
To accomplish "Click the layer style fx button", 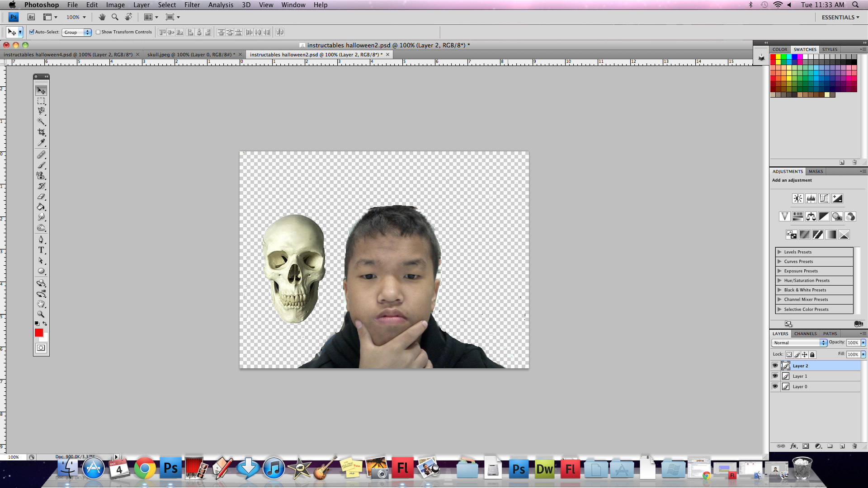I will [793, 446].
